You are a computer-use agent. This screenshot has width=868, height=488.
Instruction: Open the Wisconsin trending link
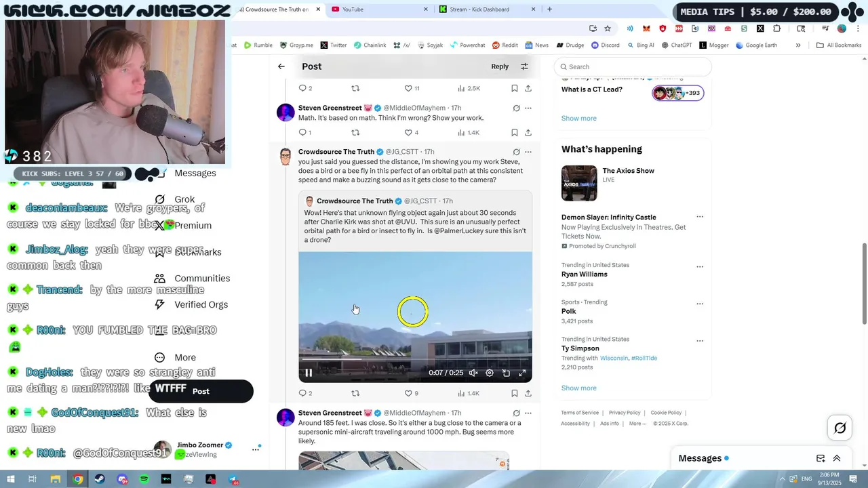[614, 358]
